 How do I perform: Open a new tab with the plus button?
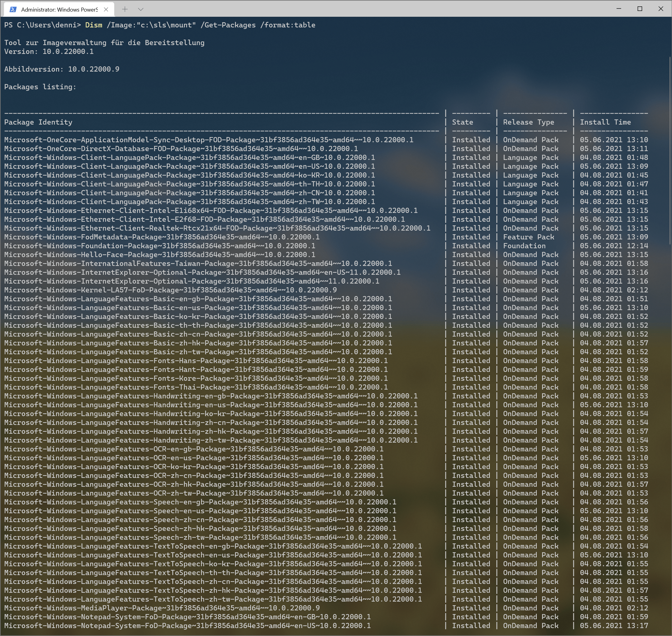[x=125, y=9]
